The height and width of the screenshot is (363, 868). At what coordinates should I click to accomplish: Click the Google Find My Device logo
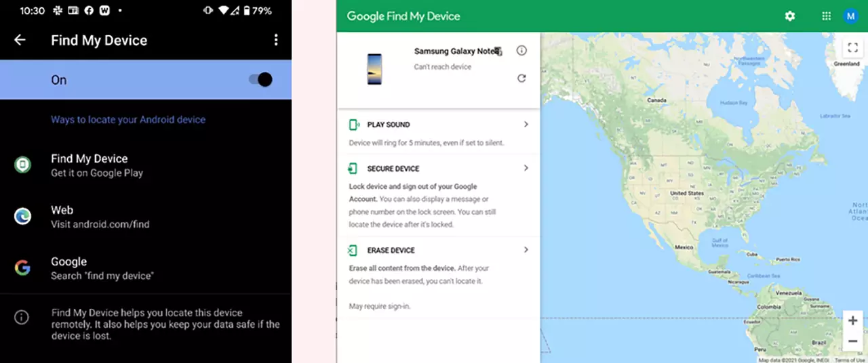click(403, 16)
